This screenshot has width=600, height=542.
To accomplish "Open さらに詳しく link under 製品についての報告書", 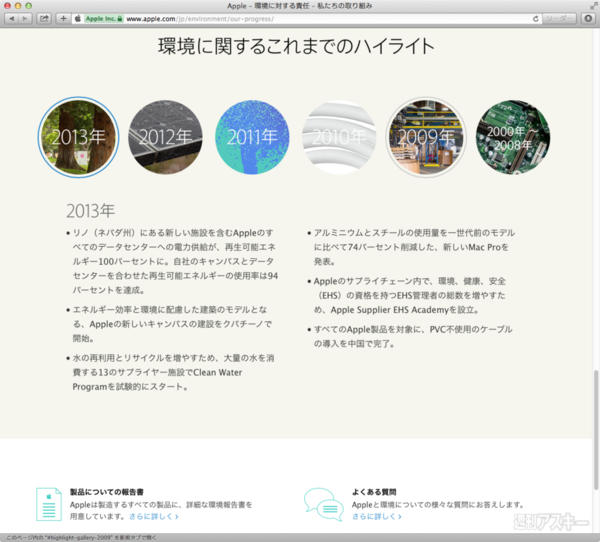I will tap(154, 516).
